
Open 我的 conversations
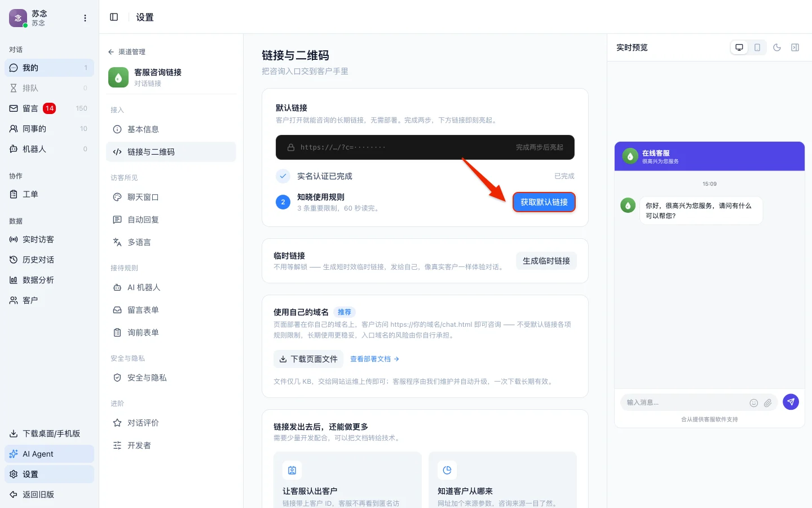click(x=50, y=68)
